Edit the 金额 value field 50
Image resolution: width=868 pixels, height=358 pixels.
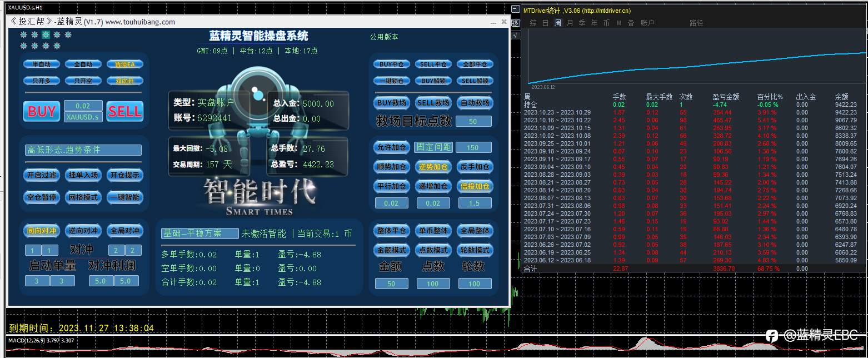(x=392, y=284)
